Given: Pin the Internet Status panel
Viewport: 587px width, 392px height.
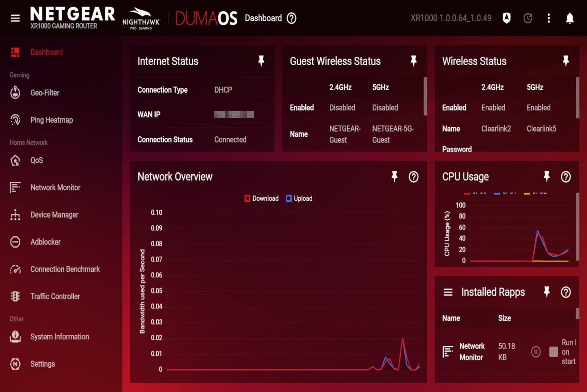Looking at the screenshot, I should pyautogui.click(x=261, y=60).
